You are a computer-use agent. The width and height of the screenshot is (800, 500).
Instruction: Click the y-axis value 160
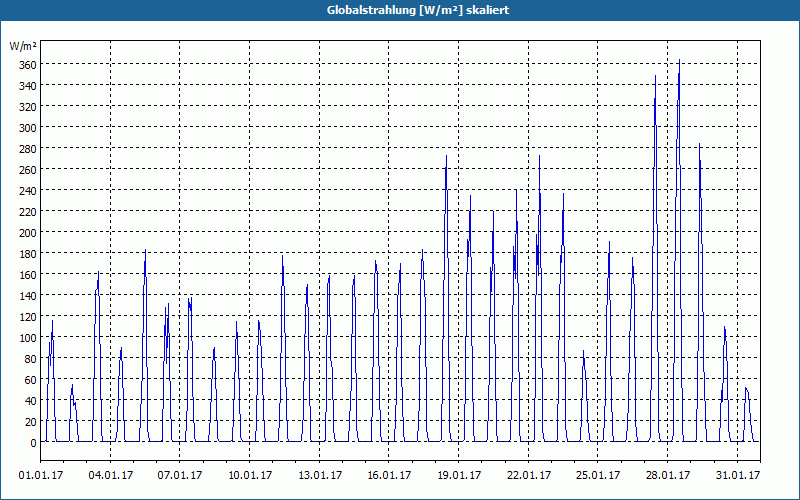[28, 275]
